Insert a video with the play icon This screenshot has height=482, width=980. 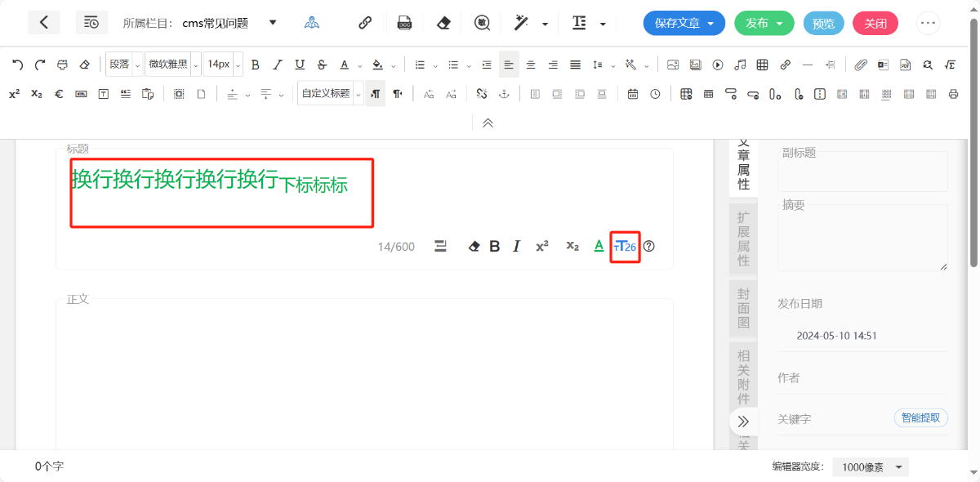click(718, 65)
